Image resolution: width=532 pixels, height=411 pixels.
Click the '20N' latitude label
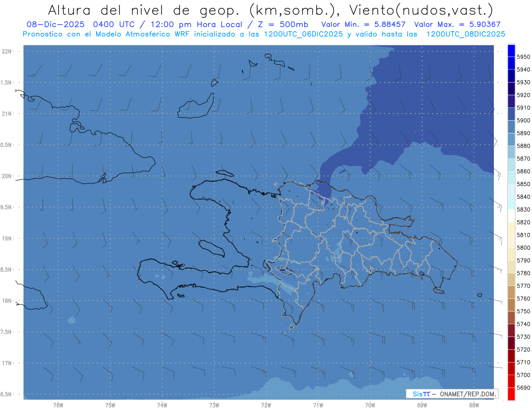6,176
